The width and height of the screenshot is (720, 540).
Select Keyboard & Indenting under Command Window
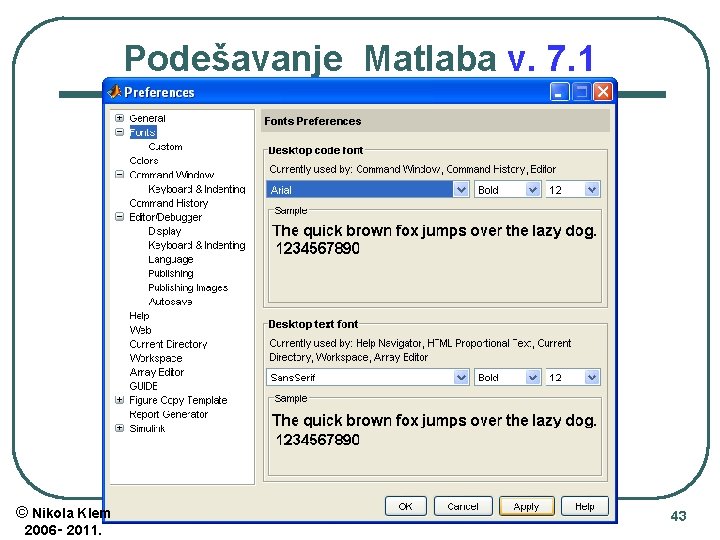point(197,189)
